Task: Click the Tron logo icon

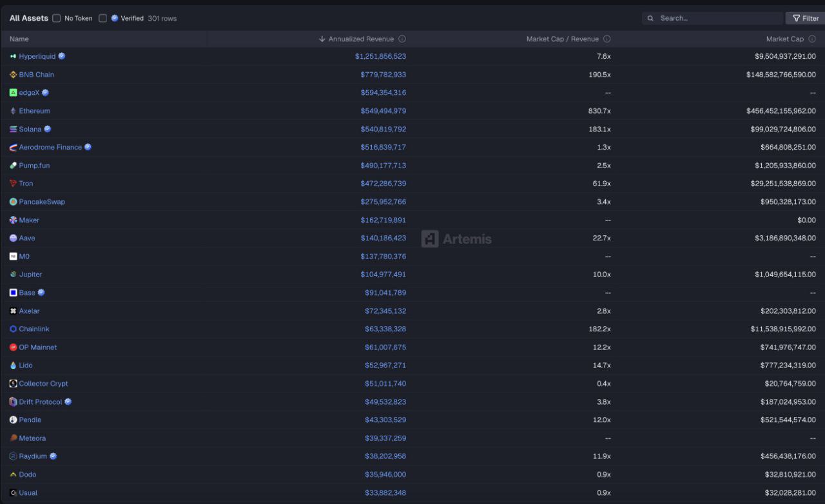Action: coord(13,184)
